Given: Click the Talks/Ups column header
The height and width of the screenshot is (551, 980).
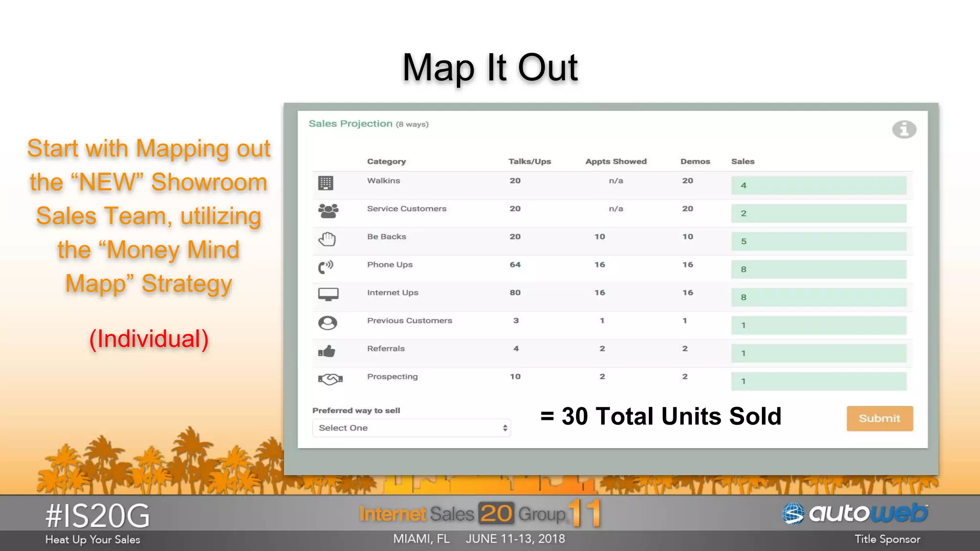Looking at the screenshot, I should pyautogui.click(x=530, y=162).
